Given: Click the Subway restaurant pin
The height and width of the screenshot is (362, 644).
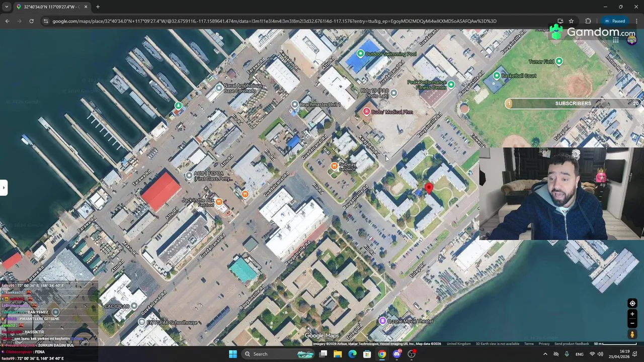Looking at the screenshot, I should pyautogui.click(x=334, y=166).
